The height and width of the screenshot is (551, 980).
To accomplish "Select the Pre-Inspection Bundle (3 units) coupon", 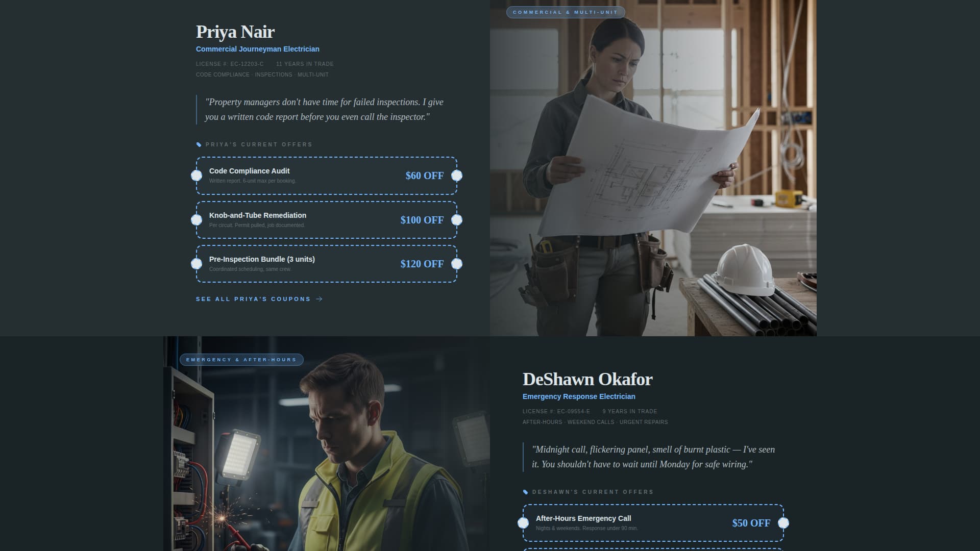I will click(x=327, y=264).
